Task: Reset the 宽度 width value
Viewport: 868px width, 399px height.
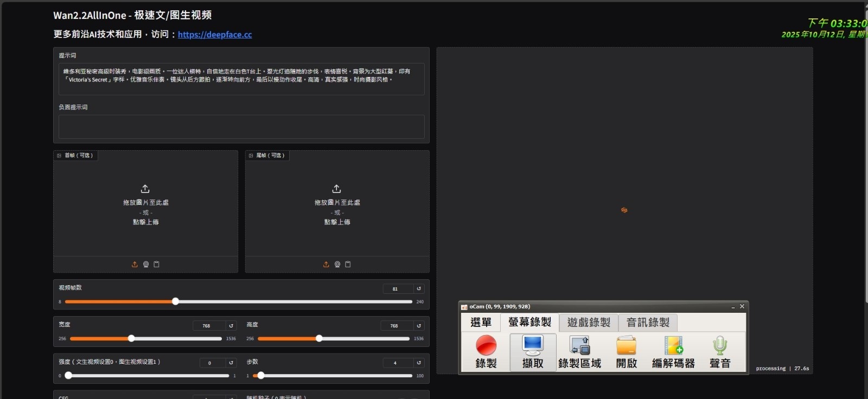Action: [x=231, y=326]
